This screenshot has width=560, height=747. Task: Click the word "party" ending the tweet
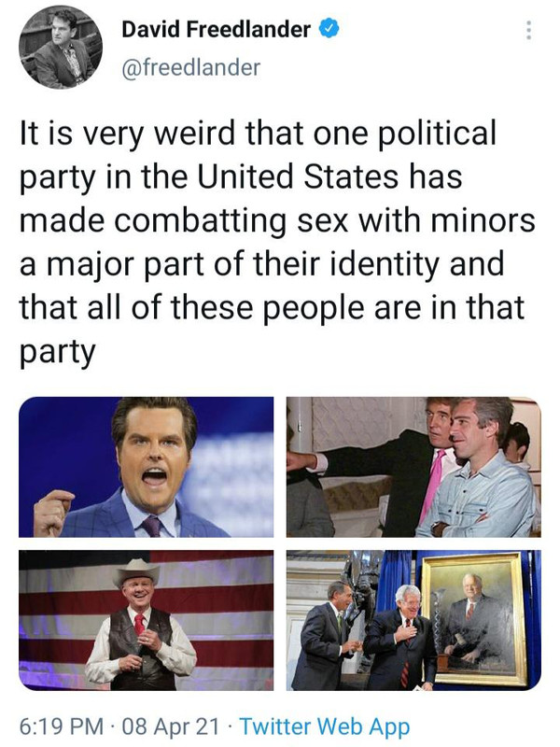[x=57, y=353]
